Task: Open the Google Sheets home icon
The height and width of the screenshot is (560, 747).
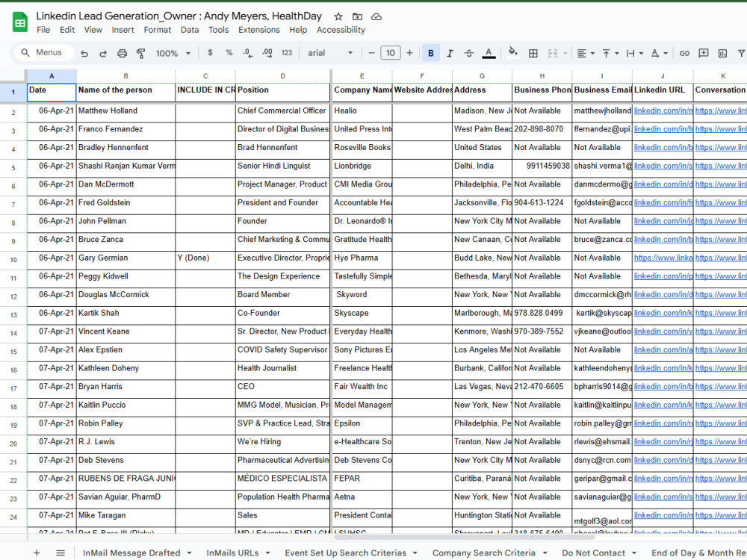Action: point(20,22)
